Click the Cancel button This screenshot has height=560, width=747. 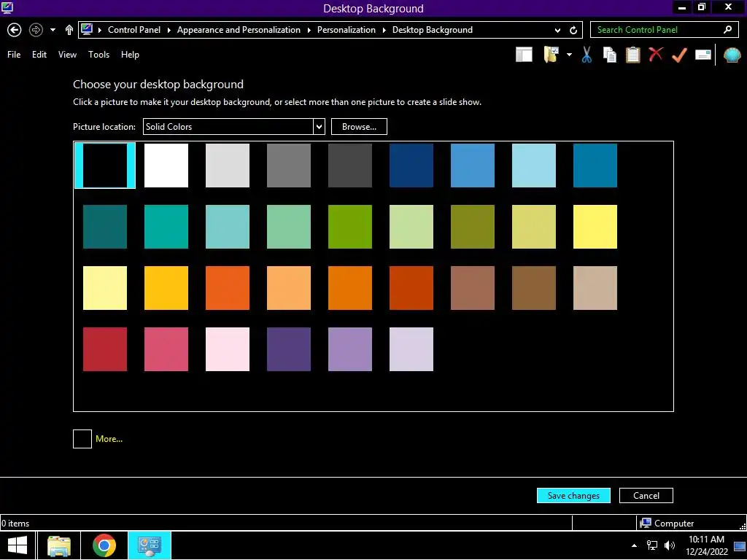(646, 496)
